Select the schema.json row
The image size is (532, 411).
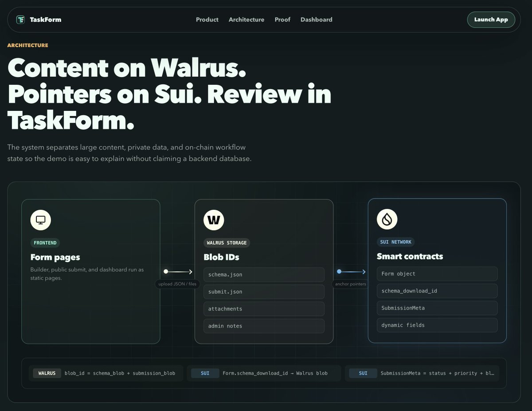[264, 274]
